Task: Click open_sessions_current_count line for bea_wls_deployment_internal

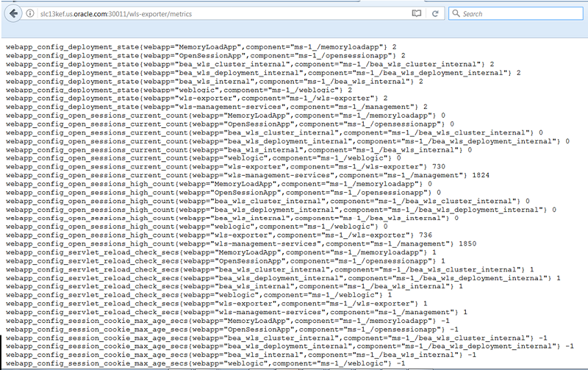Action: [287, 141]
